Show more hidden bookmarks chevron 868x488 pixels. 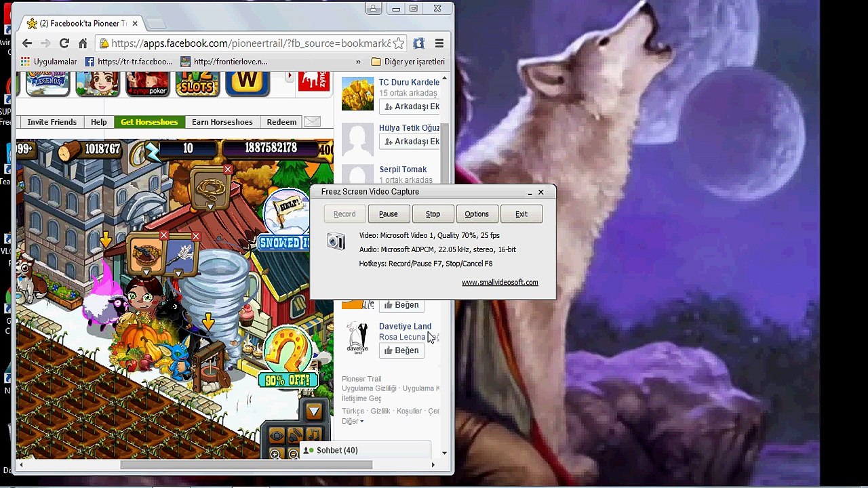(358, 62)
